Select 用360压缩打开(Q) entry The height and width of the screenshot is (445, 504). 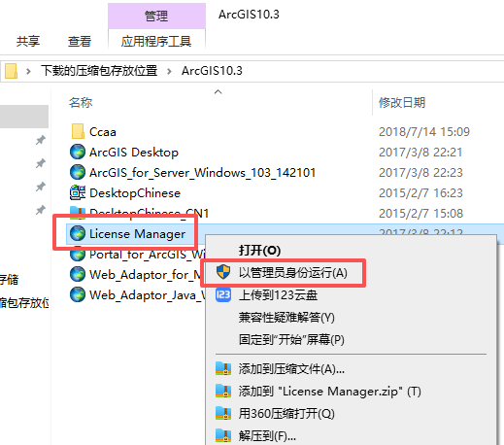286,413
